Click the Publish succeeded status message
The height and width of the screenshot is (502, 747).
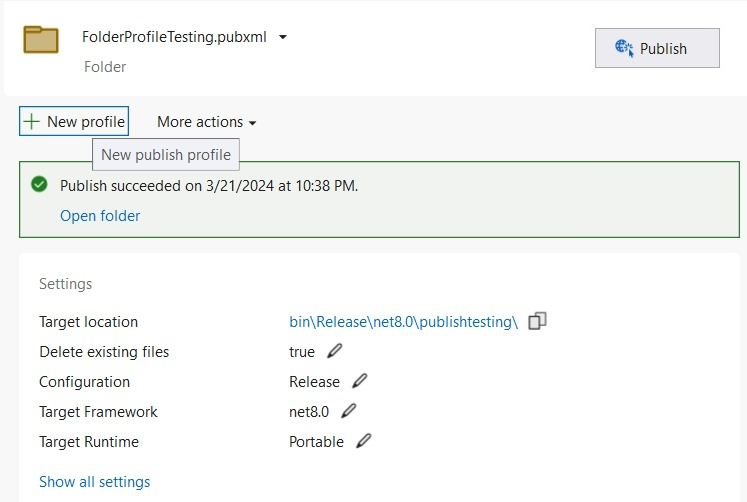pos(209,186)
